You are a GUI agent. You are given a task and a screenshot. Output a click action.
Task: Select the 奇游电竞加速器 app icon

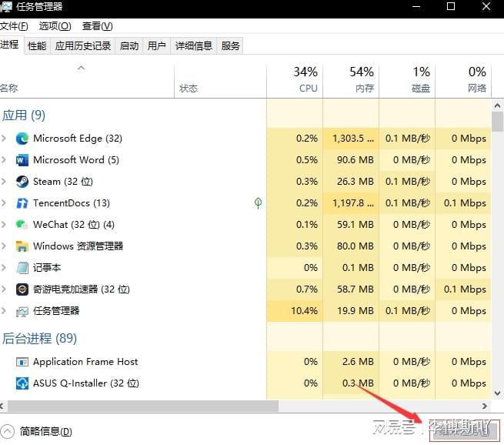click(22, 289)
